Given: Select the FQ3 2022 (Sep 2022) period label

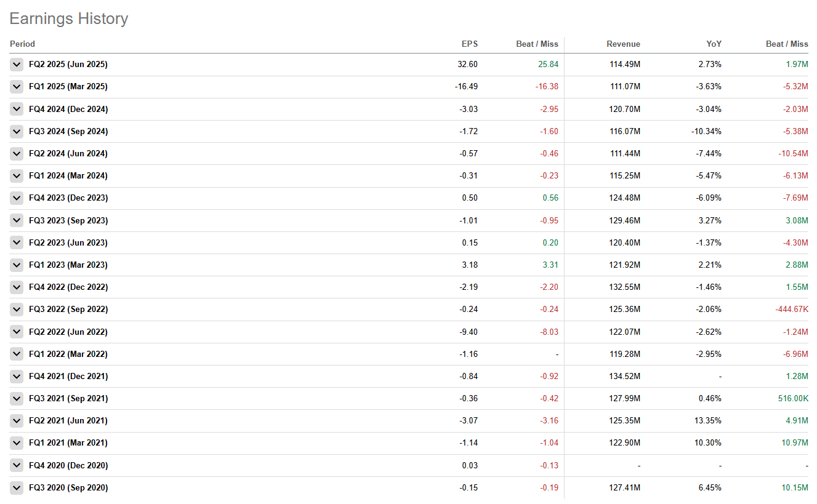Looking at the screenshot, I should coord(68,310).
